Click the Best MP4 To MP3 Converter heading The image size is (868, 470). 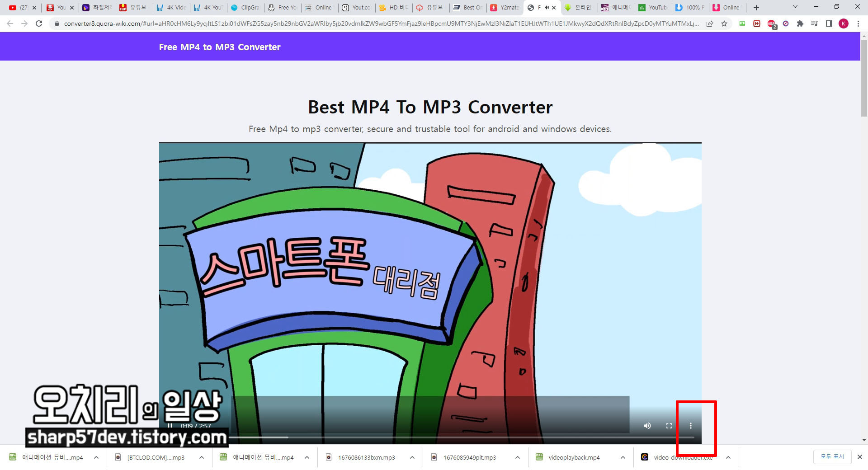[x=430, y=107]
